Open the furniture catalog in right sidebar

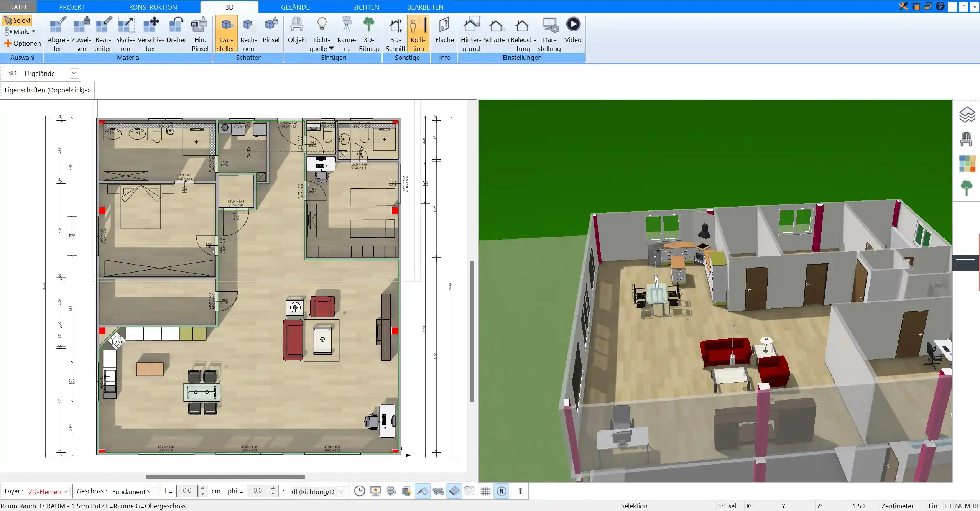966,139
